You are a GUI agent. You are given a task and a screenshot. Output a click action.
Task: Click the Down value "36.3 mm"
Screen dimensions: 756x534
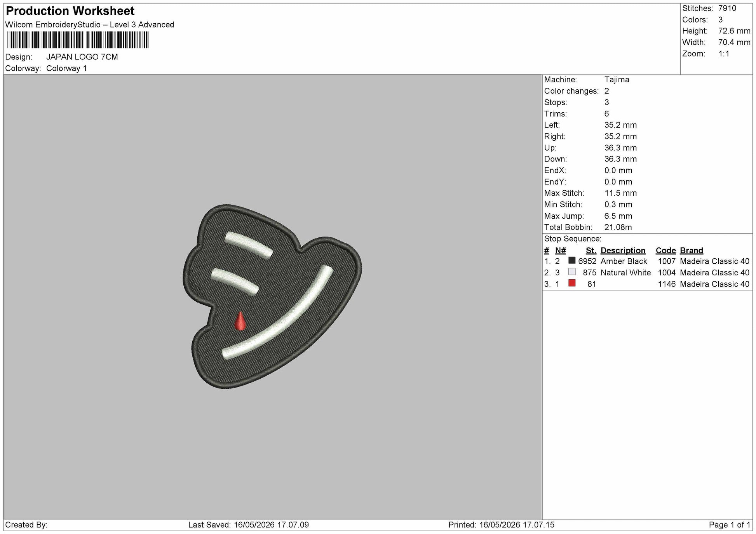[x=620, y=159]
